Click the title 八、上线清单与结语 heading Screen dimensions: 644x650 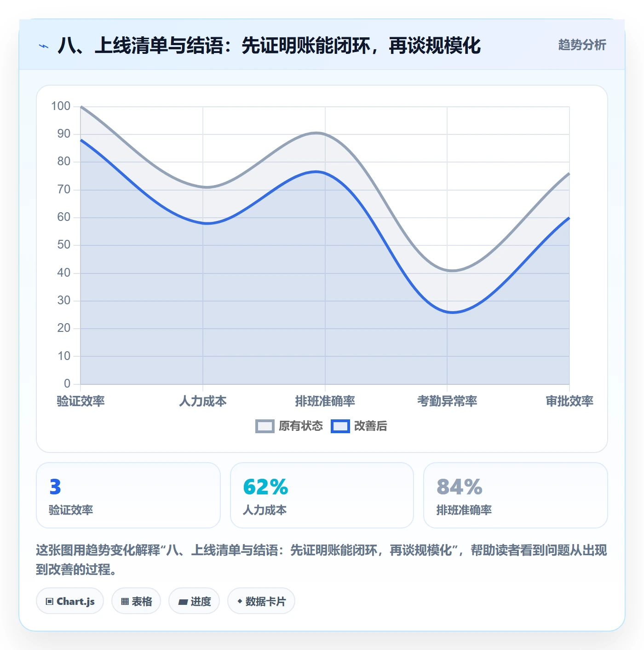[269, 46]
